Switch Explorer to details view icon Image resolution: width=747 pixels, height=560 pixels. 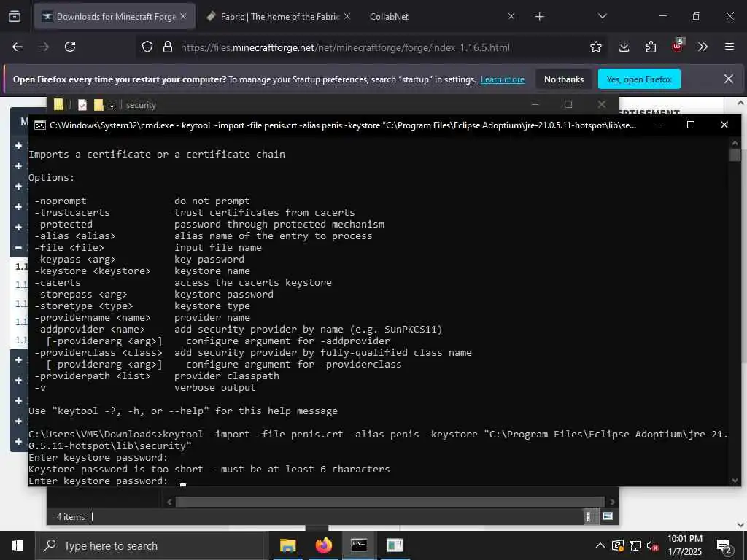[x=589, y=516]
